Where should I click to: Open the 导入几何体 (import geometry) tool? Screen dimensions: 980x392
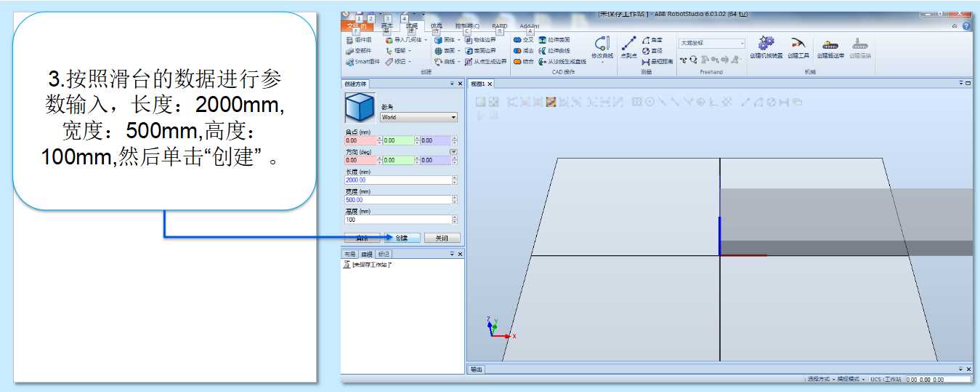click(x=407, y=40)
